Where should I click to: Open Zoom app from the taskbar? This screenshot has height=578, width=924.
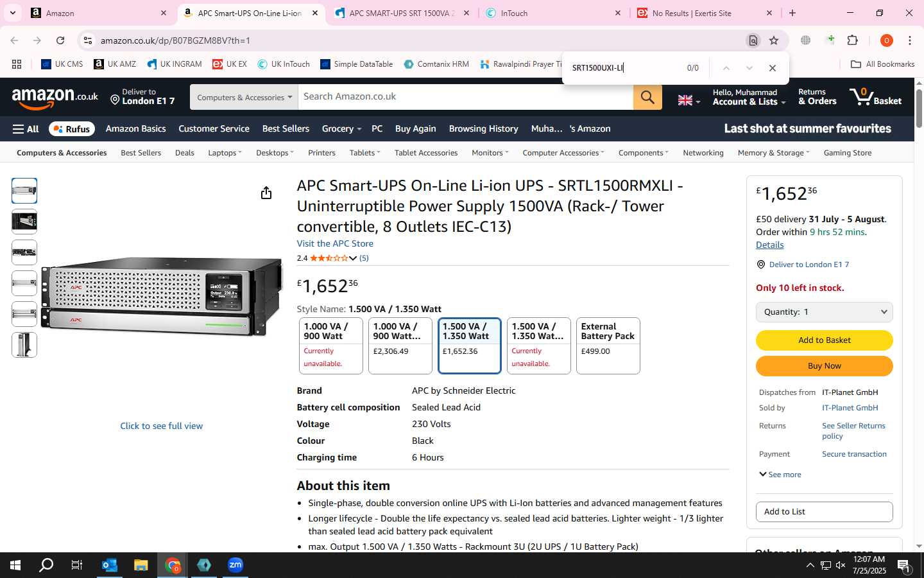(235, 565)
